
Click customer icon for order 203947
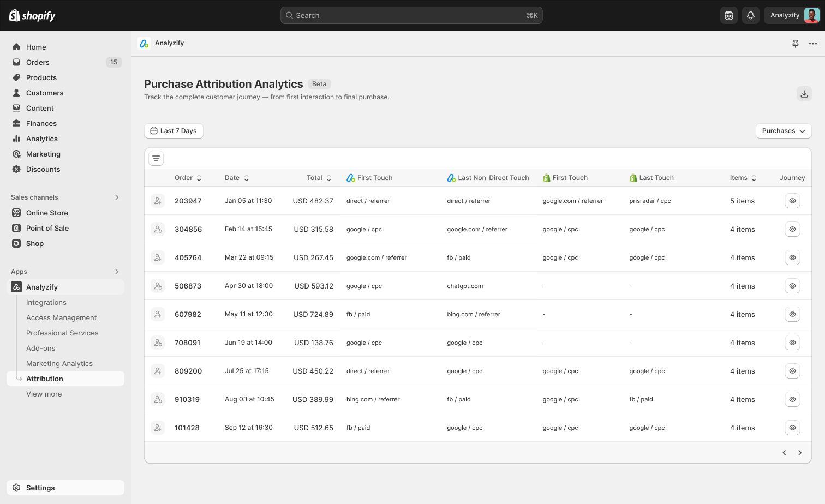158,201
